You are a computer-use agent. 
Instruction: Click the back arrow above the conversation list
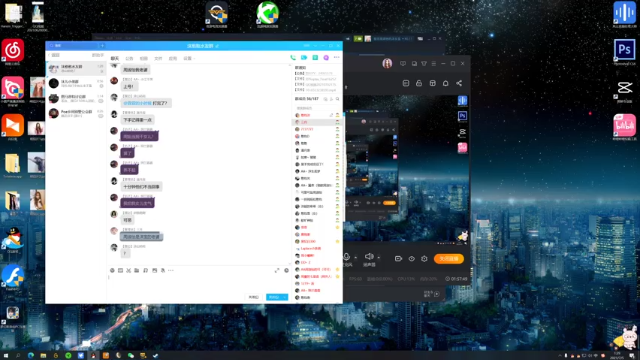click(x=49, y=55)
